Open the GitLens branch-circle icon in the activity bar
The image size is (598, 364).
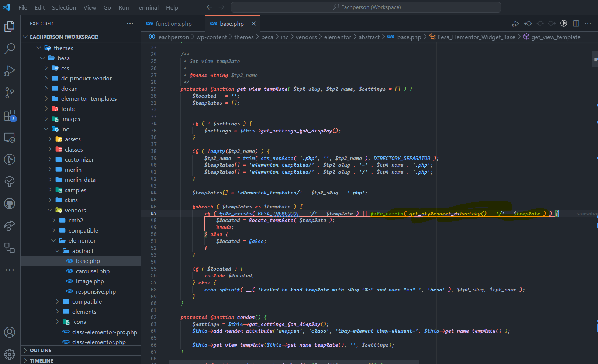[x=10, y=159]
